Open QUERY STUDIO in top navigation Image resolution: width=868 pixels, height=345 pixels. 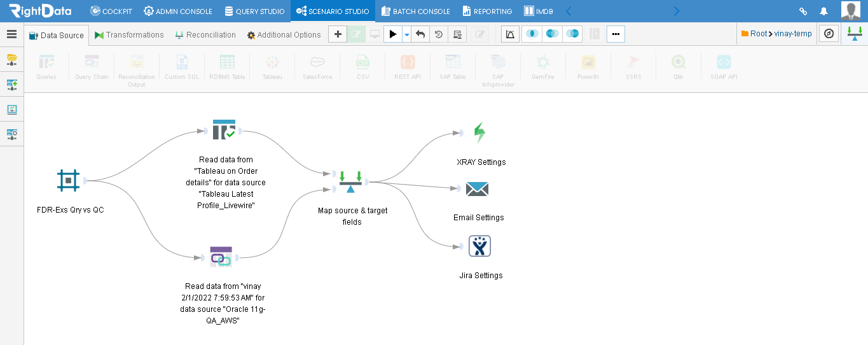254,11
